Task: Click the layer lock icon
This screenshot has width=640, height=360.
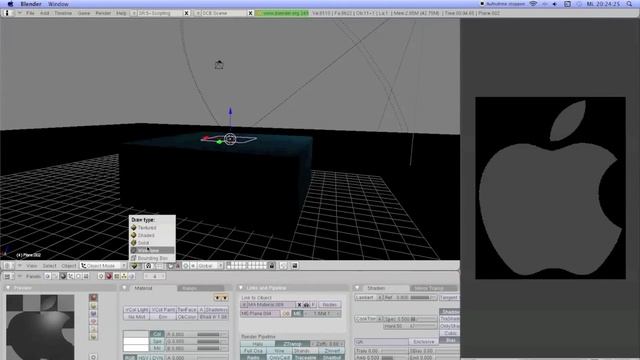Action: [x=271, y=266]
